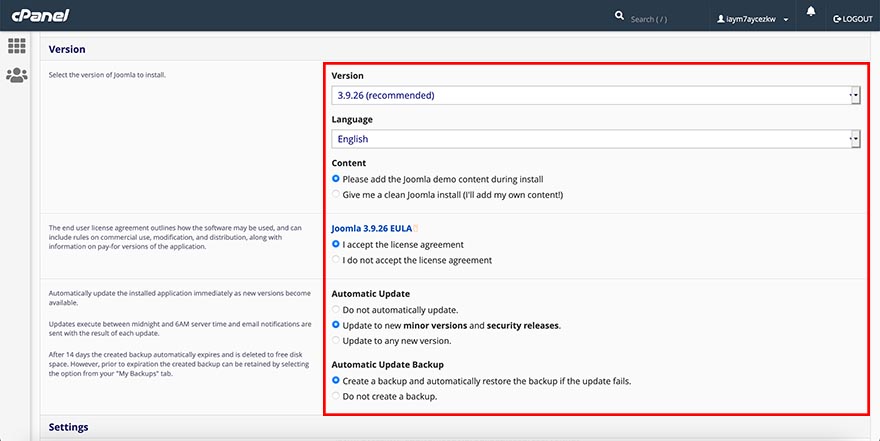Focus the top Search field
880x441 pixels.
point(649,19)
